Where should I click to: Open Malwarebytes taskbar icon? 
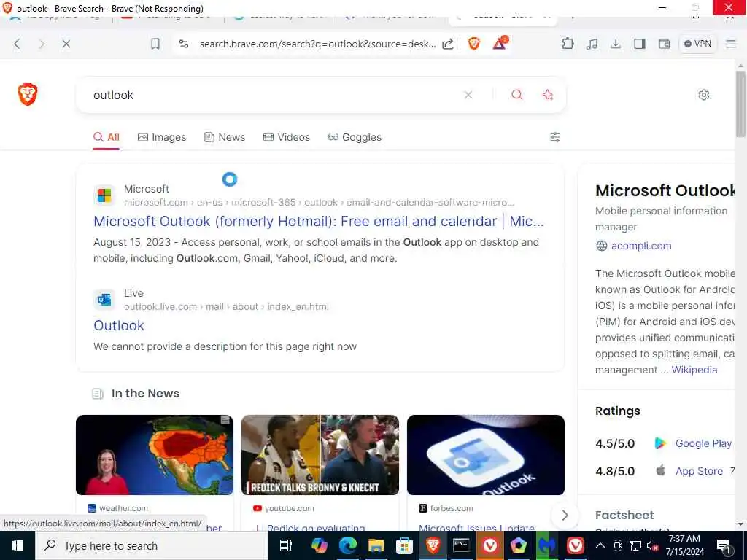pos(547,545)
